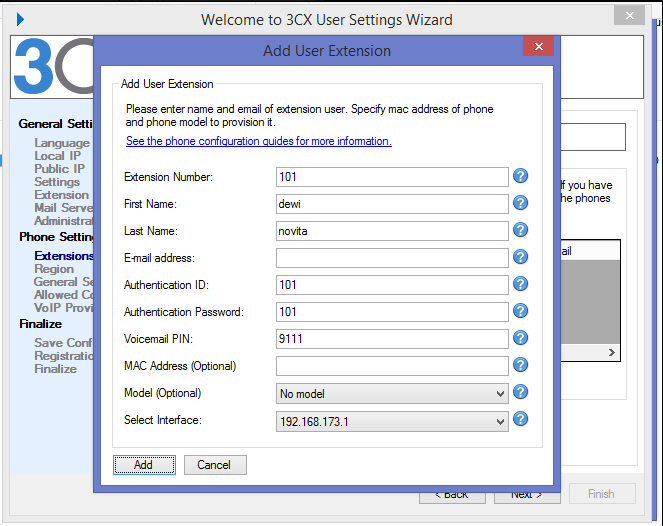Select Save Configuration step in the sidebar
The image size is (663, 526).
(x=63, y=342)
